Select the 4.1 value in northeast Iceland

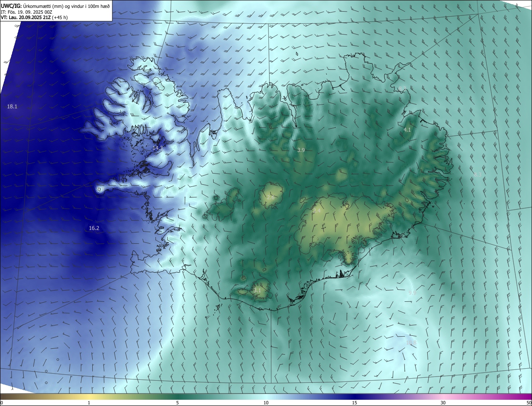pyautogui.click(x=407, y=130)
